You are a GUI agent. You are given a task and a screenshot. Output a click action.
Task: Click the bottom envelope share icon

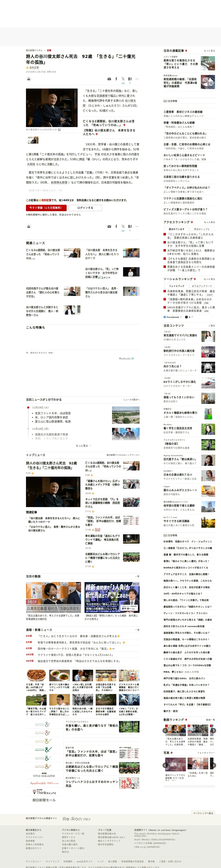109,227
